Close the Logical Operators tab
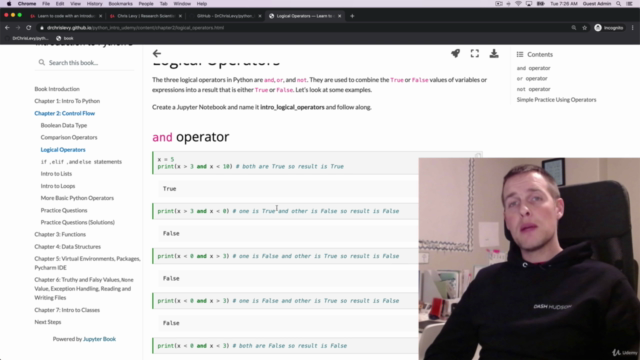 pyautogui.click(x=340, y=16)
